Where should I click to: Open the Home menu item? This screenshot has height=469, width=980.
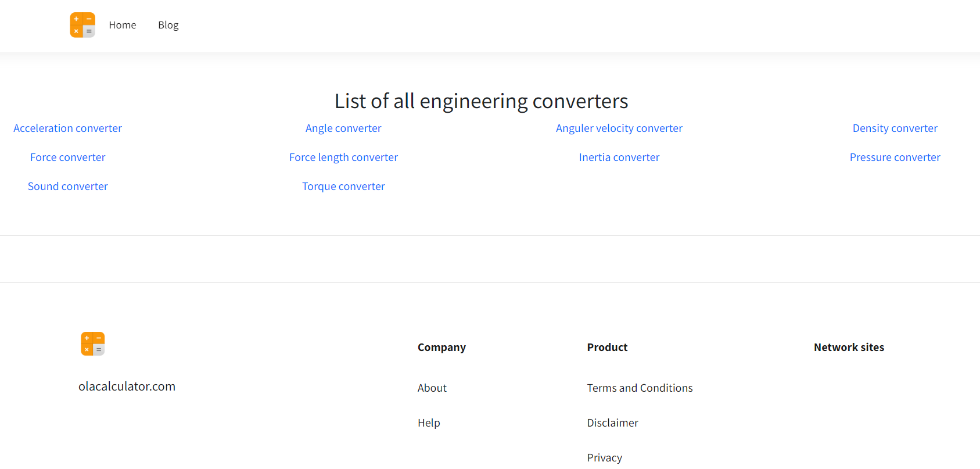(x=122, y=25)
